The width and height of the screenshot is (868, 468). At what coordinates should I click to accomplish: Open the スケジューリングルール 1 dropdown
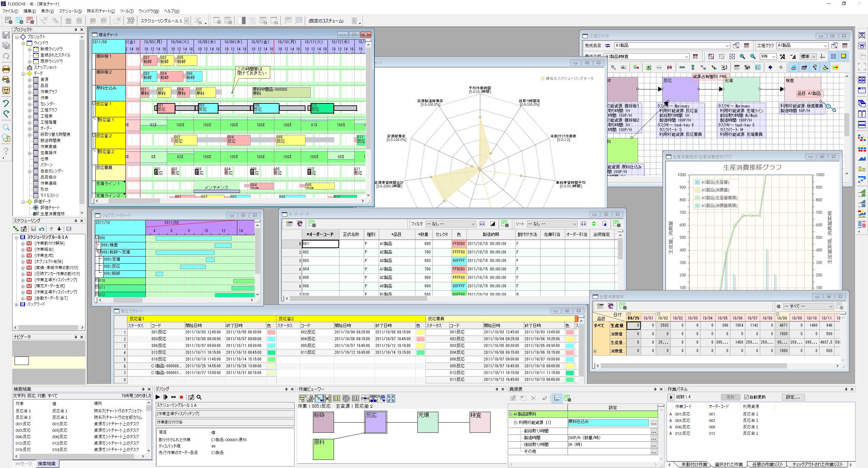186,21
